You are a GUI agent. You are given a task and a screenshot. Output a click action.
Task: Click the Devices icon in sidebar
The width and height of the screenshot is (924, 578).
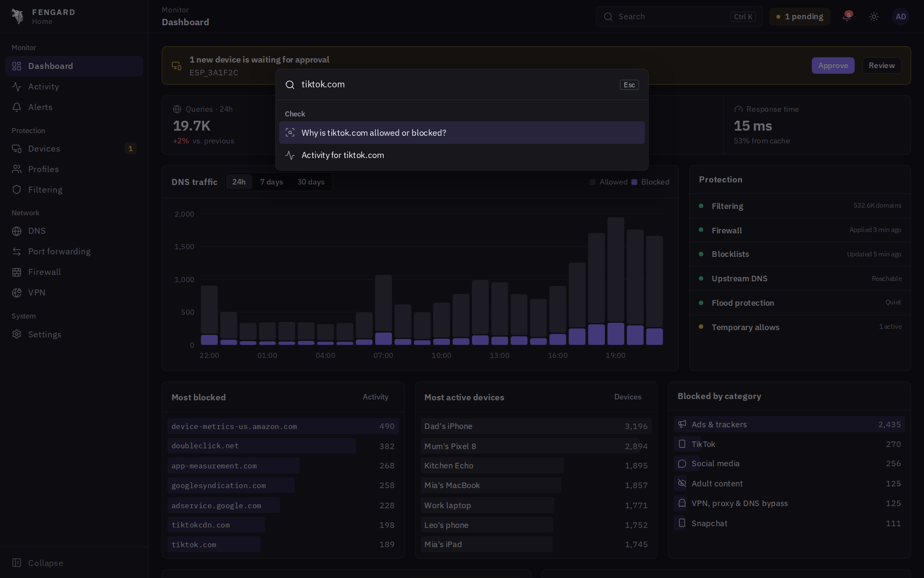point(17,149)
